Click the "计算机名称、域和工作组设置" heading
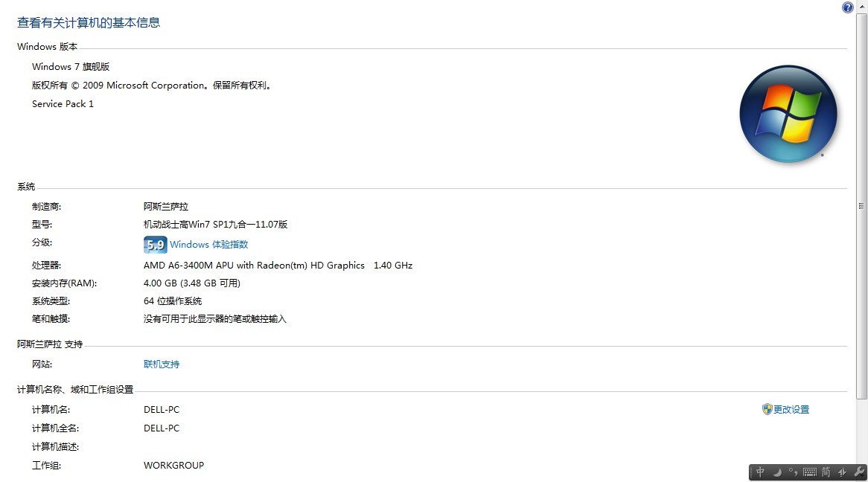This screenshot has height=482, width=868. 75,391
